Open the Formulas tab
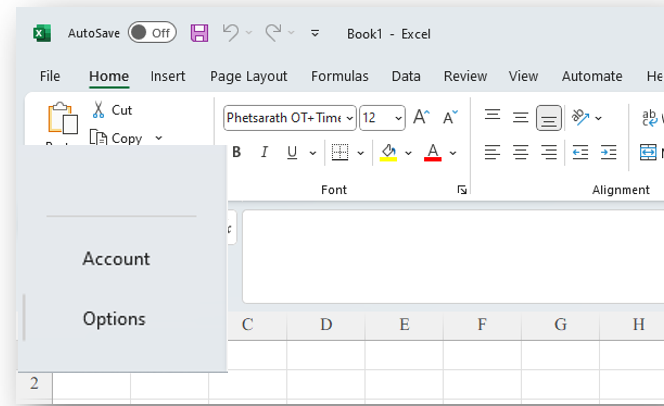This screenshot has width=664, height=406. [x=339, y=76]
